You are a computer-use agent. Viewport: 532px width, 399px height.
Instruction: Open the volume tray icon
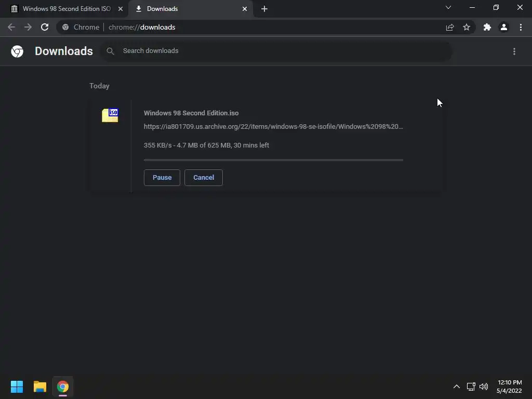point(484,387)
